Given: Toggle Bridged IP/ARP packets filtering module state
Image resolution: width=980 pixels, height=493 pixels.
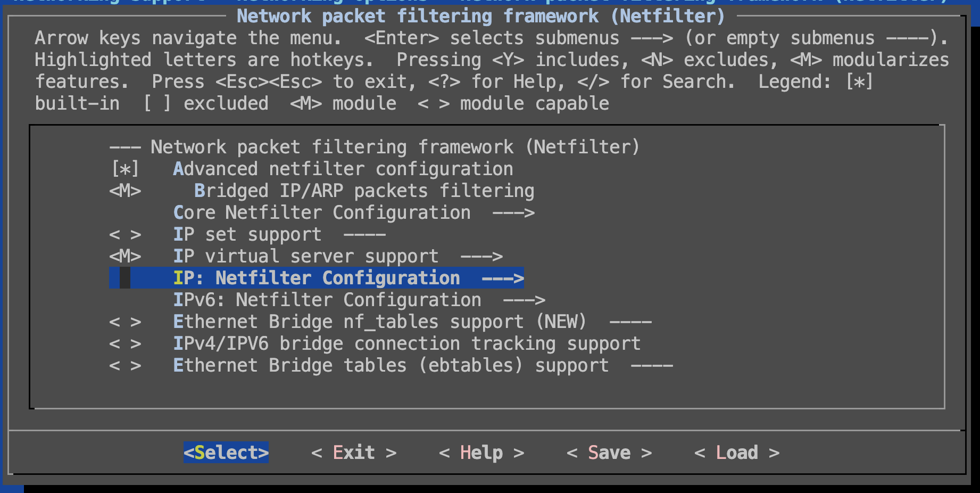Looking at the screenshot, I should [x=125, y=191].
